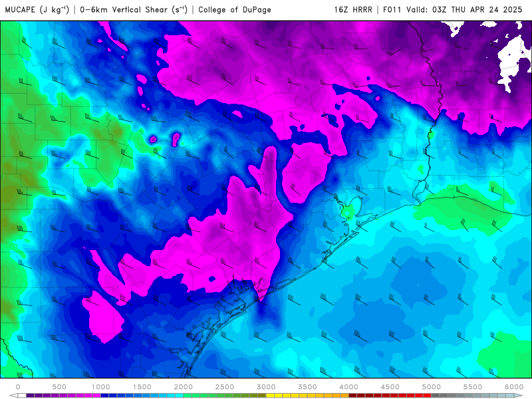Click the 0 label on the color scale
Viewport: 532px width, 399px height.
[18, 387]
